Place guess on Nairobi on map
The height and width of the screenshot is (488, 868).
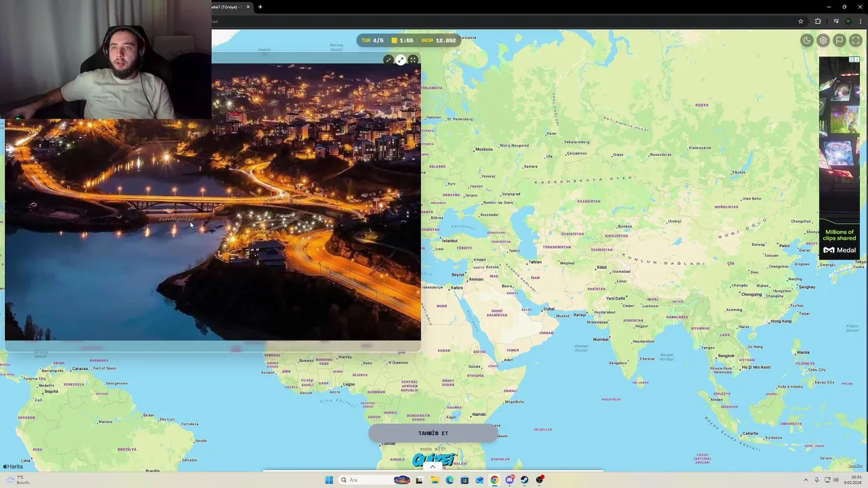[x=479, y=414]
